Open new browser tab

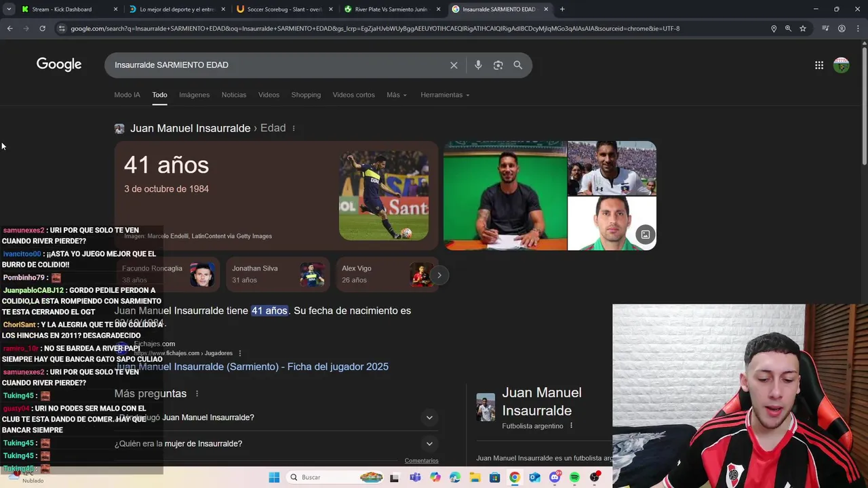click(562, 9)
